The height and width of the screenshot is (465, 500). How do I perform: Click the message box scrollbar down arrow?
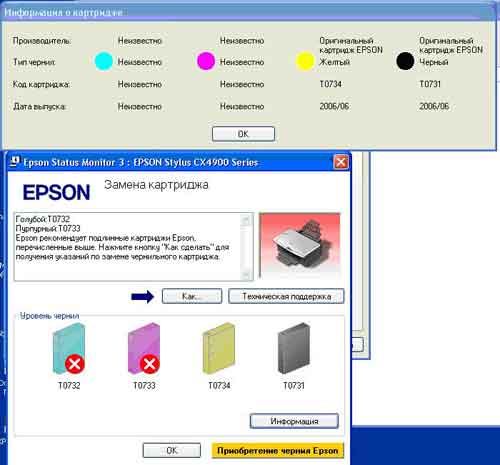[246, 275]
